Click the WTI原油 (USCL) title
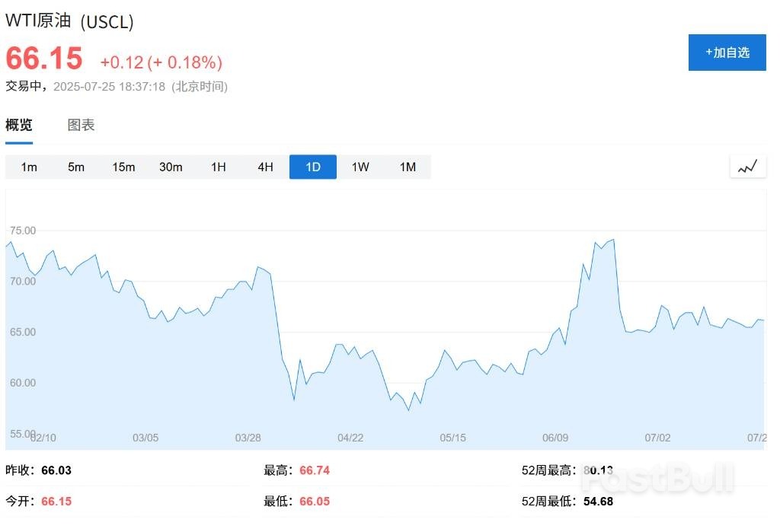The height and width of the screenshot is (532, 780). coord(69,22)
